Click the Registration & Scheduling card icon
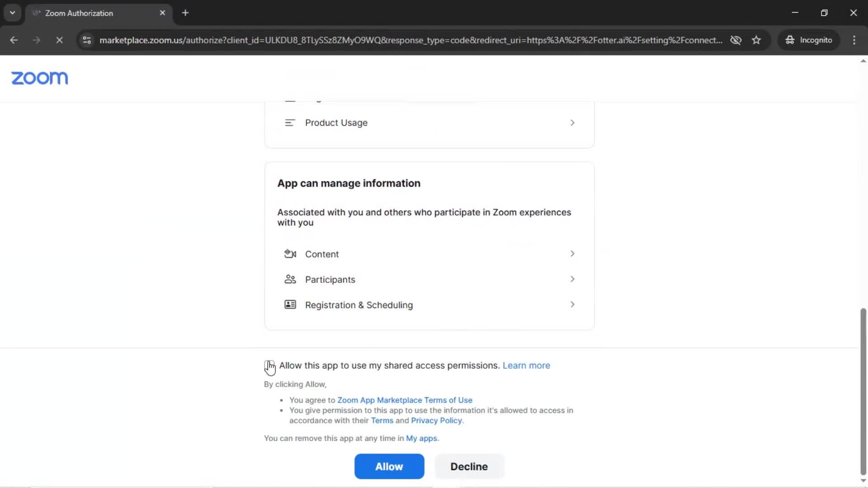Viewport: 868px width, 488px height. click(x=290, y=305)
